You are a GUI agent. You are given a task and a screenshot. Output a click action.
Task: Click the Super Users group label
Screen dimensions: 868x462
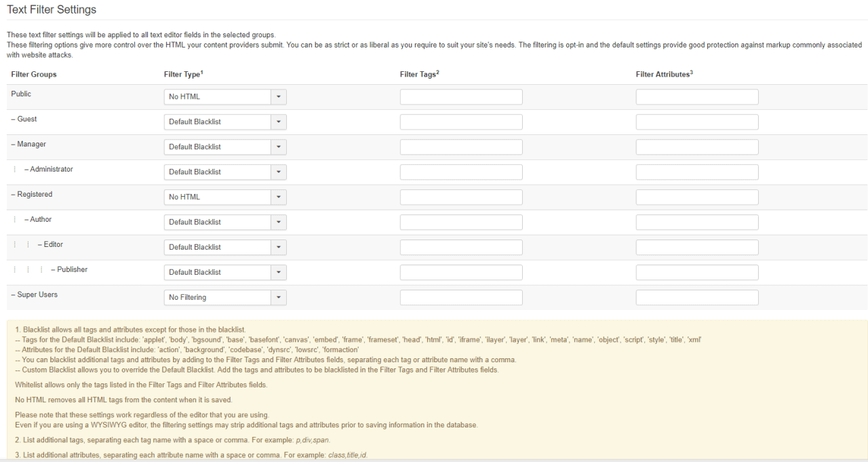coord(34,295)
